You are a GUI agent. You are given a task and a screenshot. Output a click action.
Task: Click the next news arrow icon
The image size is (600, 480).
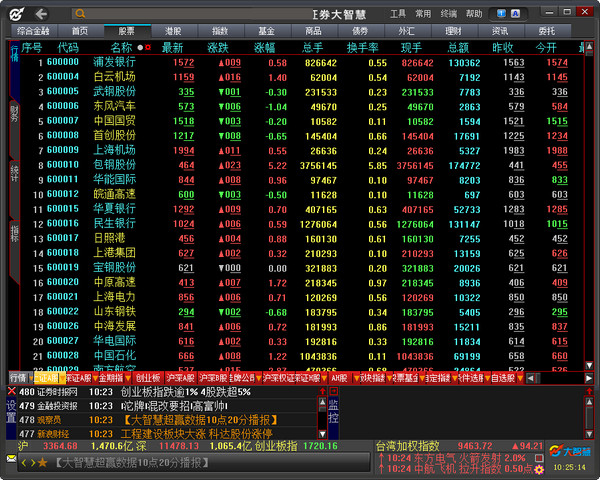33,463
